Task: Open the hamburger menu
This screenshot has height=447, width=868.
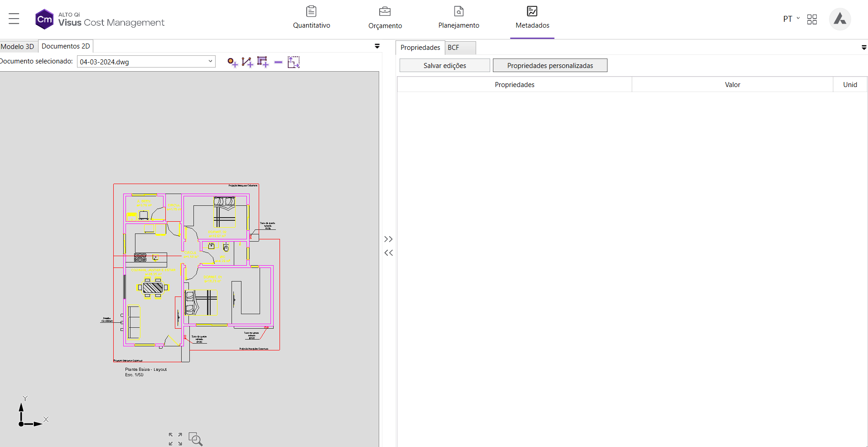Action: (x=14, y=19)
